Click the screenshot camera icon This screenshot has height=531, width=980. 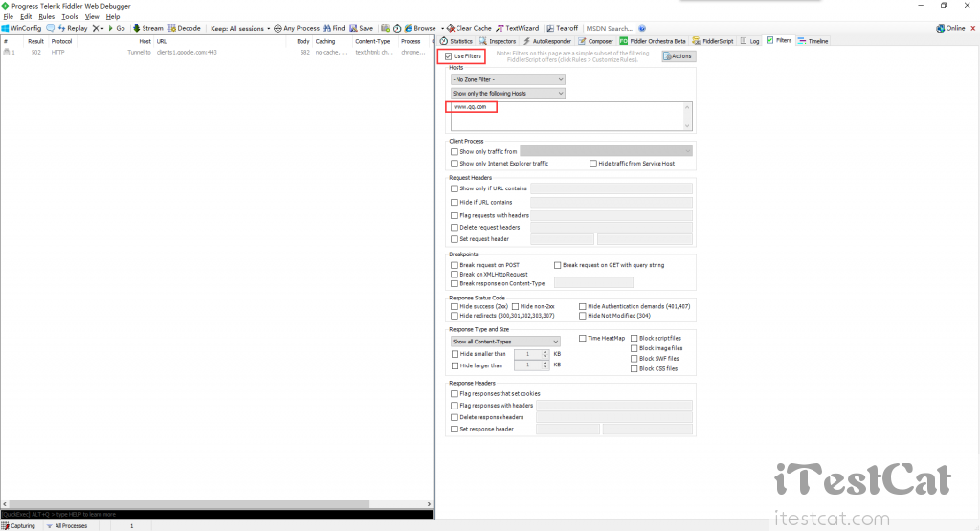385,28
